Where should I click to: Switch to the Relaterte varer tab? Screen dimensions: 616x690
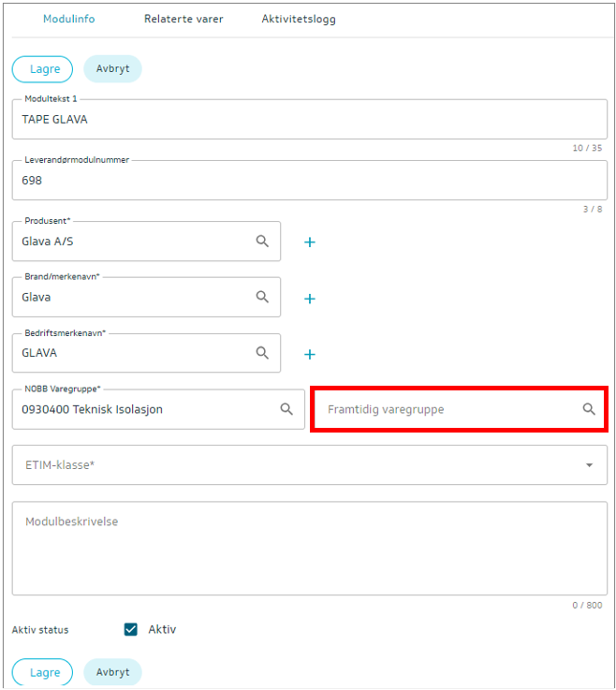pyautogui.click(x=183, y=19)
